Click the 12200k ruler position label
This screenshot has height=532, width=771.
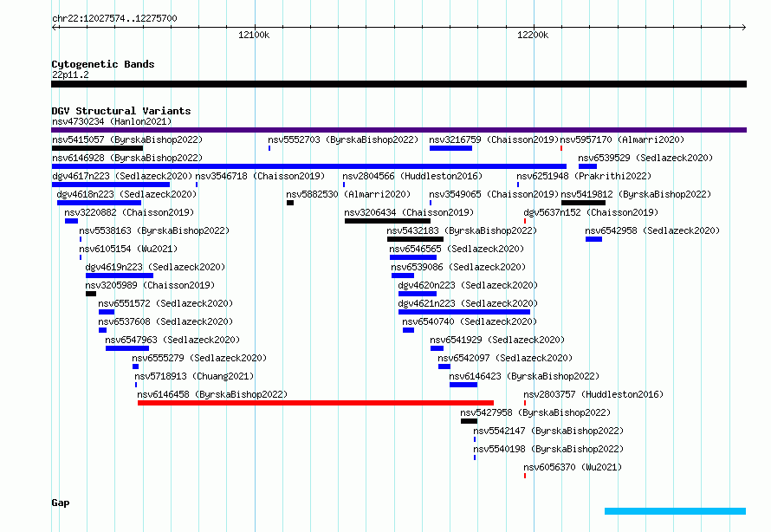[x=533, y=35]
